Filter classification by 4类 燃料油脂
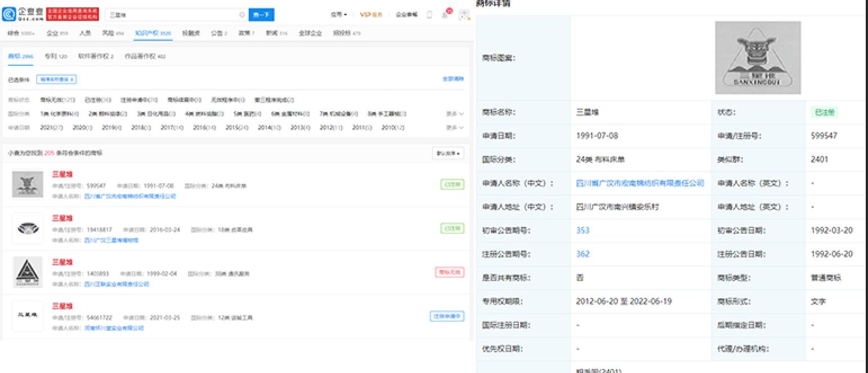 click(205, 113)
